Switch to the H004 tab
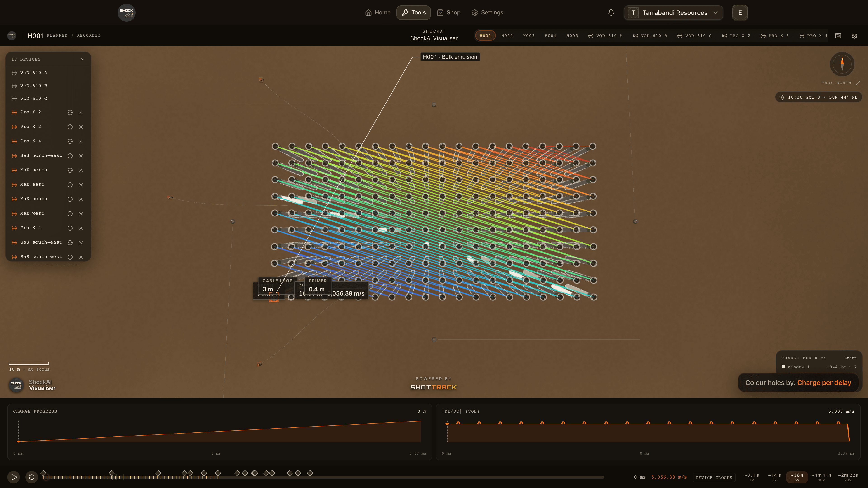The width and height of the screenshot is (868, 488). pos(550,36)
